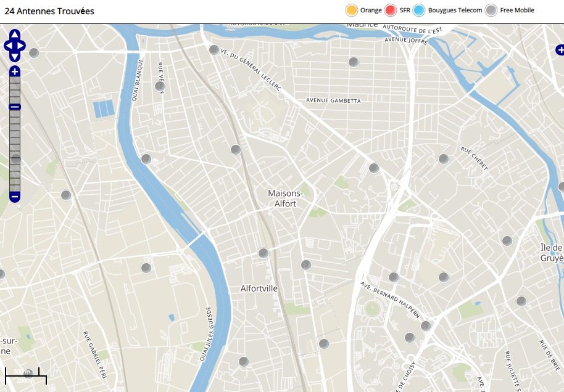This screenshot has height=392, width=564.
Task: Click the Bouygues Telecom legend label
Action: [455, 10]
